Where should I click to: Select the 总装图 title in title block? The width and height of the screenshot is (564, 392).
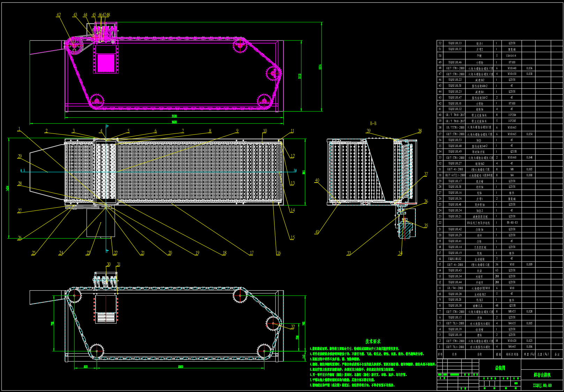500,368
